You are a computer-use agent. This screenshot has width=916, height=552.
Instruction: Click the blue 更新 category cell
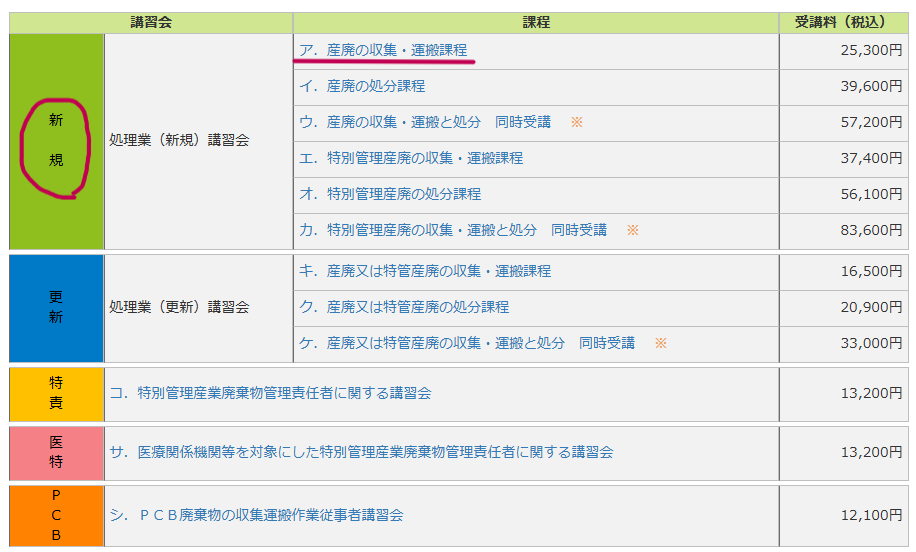56,307
